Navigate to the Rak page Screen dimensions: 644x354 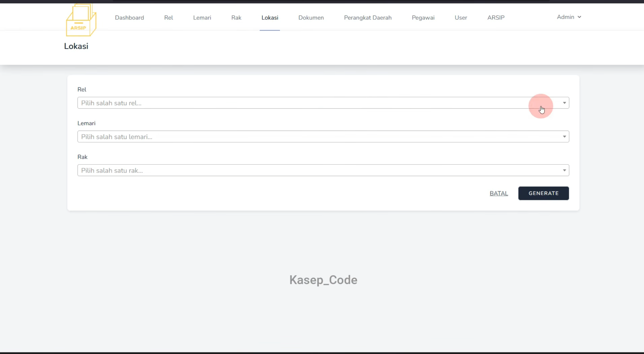click(236, 18)
